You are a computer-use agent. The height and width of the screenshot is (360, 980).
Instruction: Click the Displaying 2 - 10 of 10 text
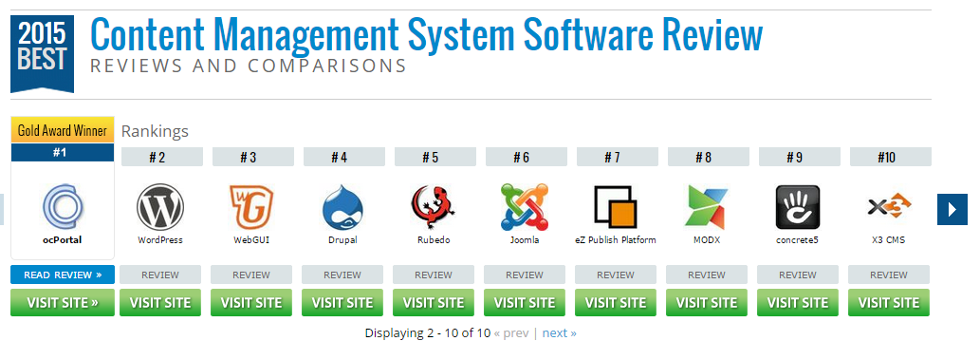coord(428,333)
